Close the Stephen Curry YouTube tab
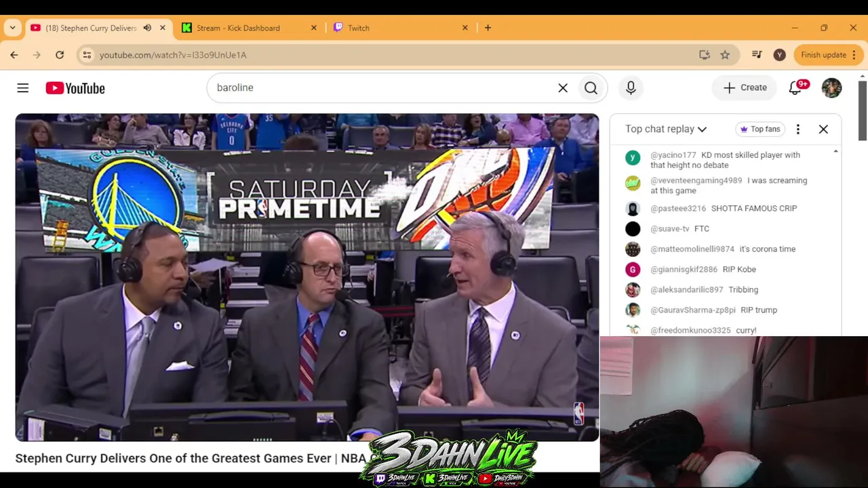The image size is (868, 488). 163,28
